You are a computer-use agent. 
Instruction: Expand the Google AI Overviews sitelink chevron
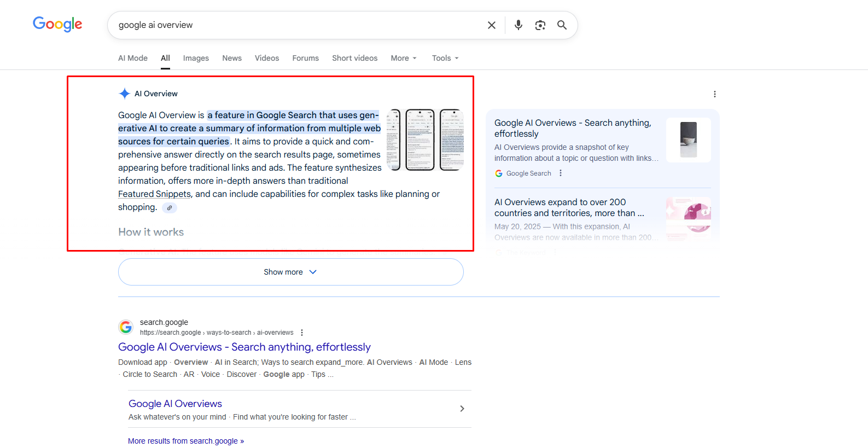(x=462, y=409)
